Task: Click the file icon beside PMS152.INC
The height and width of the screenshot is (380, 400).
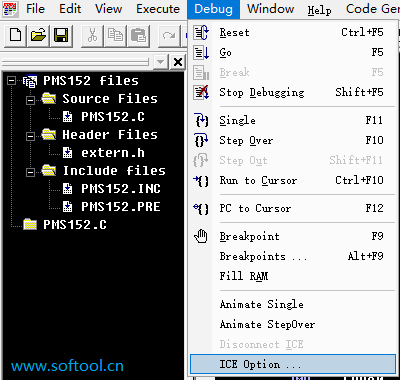Action: [67, 189]
